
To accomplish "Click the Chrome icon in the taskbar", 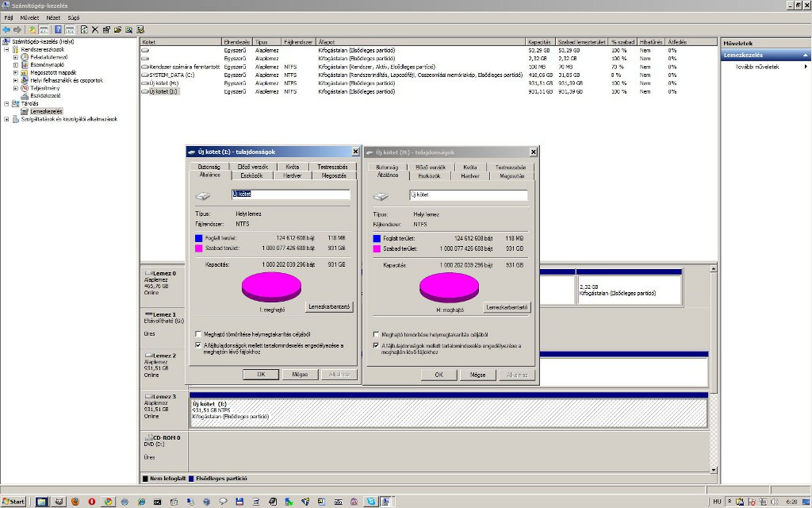I will [x=108, y=502].
